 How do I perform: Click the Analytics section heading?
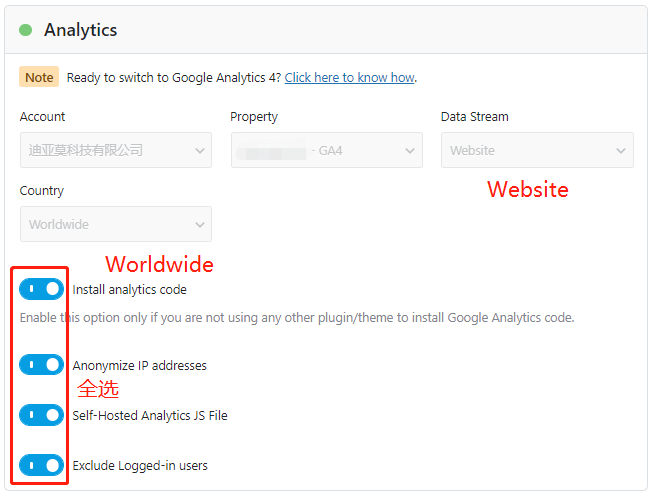[80, 30]
